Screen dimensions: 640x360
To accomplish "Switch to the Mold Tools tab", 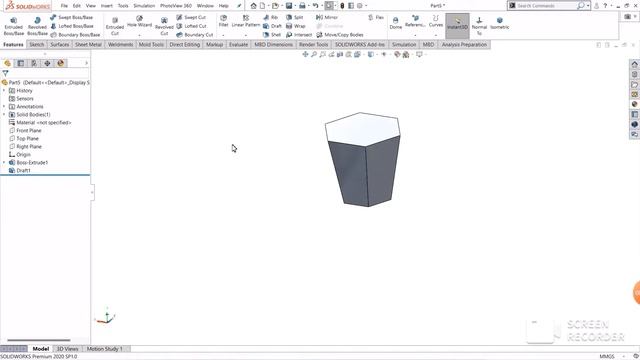I will [x=151, y=44].
